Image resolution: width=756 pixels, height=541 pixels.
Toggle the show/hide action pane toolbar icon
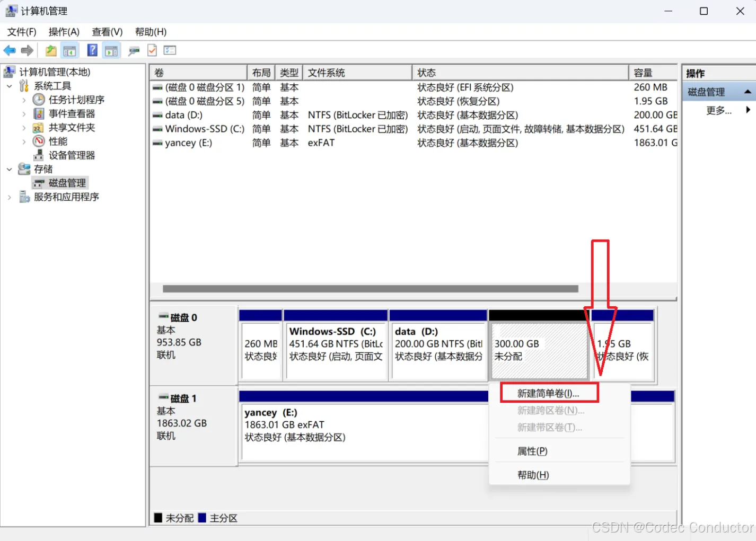pos(111,50)
